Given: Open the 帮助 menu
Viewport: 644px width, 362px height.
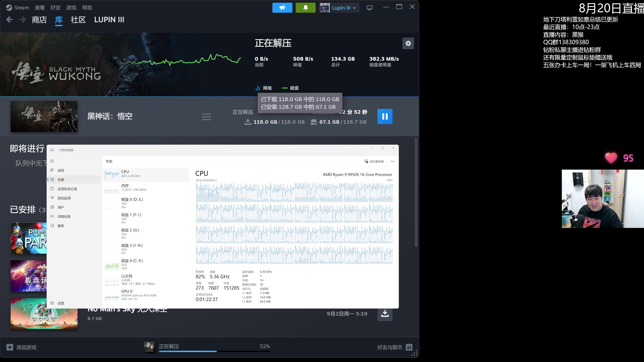Looking at the screenshot, I should [87, 8].
